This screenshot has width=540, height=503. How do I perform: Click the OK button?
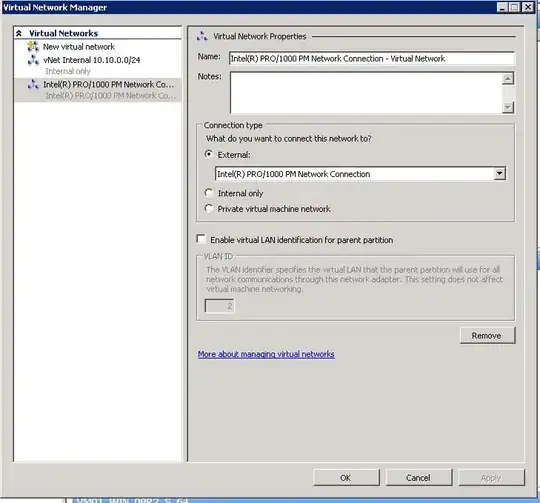click(346, 478)
